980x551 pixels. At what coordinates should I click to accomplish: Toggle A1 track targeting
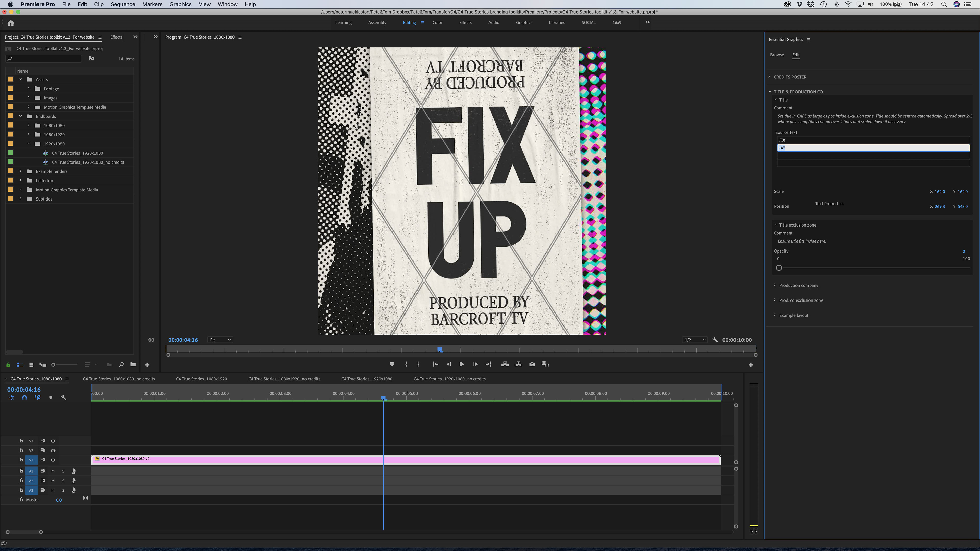pyautogui.click(x=31, y=471)
